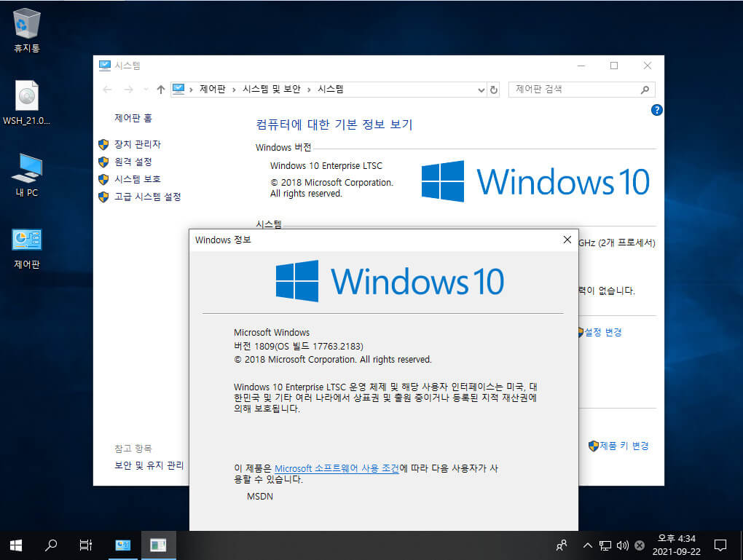Expand chevron after 제어판 breadcrumb
The height and width of the screenshot is (560, 743).
[x=234, y=90]
